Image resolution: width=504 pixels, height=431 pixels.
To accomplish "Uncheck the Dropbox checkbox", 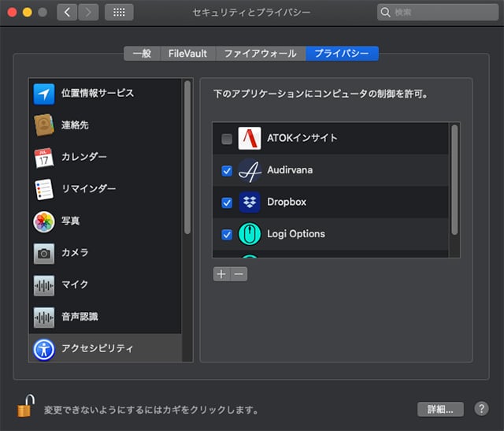I will [x=227, y=202].
